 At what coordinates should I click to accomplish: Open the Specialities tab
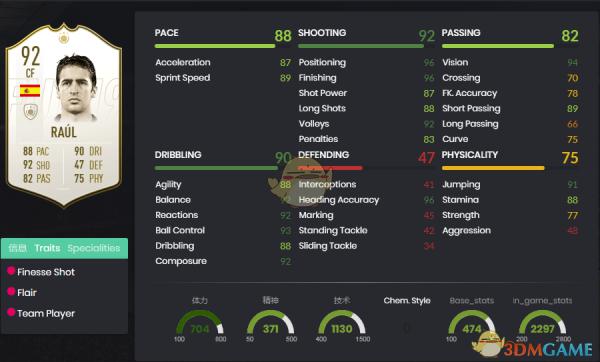94,248
